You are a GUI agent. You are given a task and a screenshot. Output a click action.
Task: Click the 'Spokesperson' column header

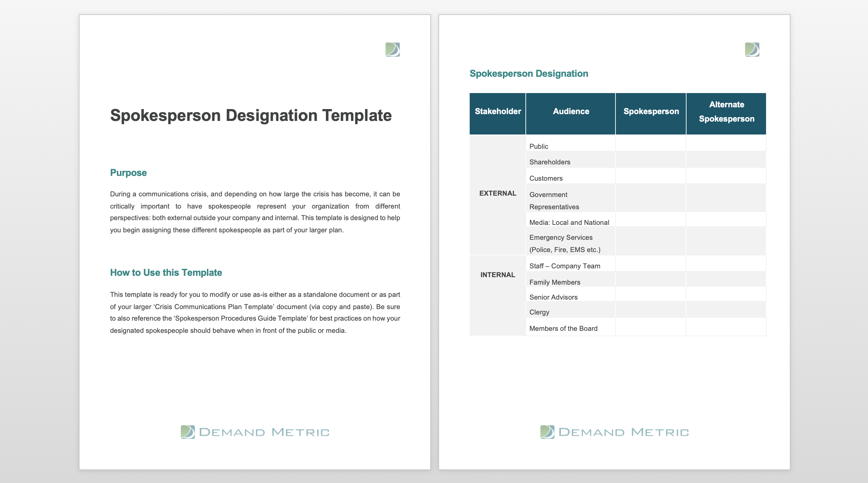point(651,114)
